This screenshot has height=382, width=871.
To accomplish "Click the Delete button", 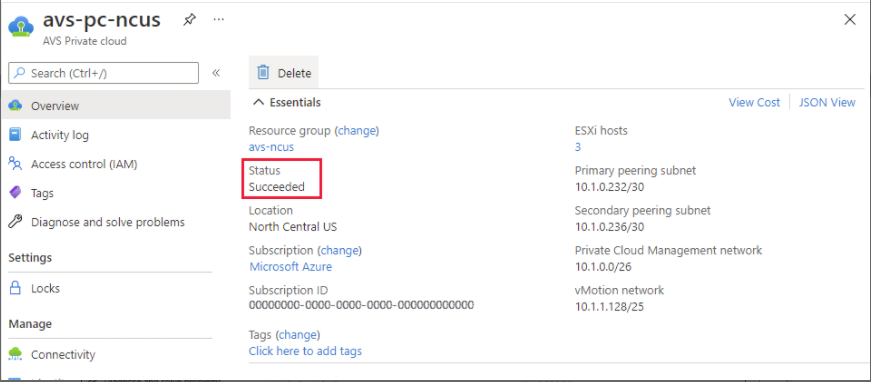I will (x=283, y=73).
